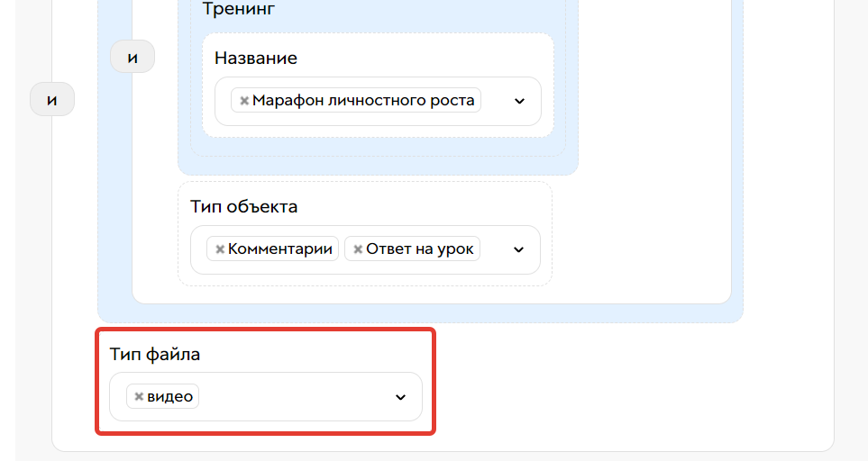Click the «Марафон личностного роста» tag text

tap(363, 100)
